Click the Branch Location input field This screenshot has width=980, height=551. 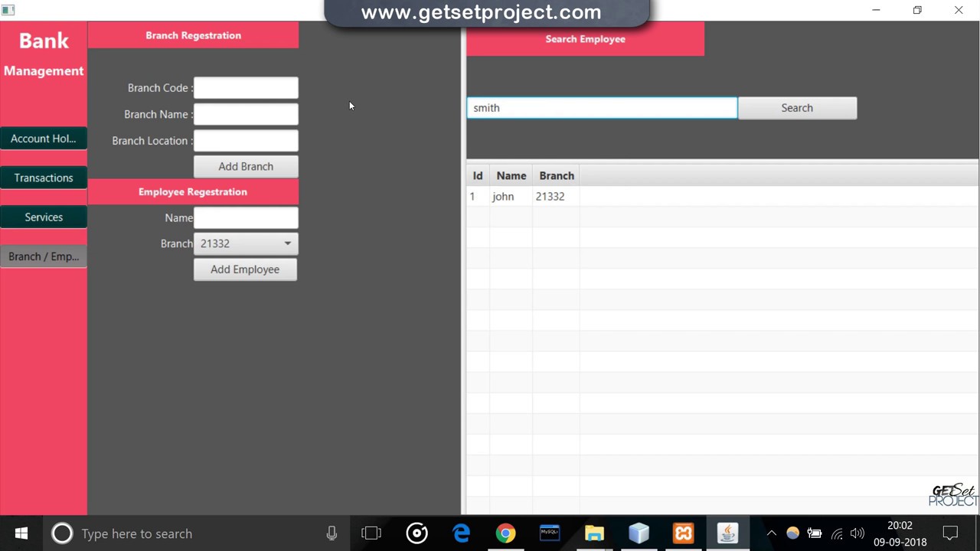click(246, 141)
